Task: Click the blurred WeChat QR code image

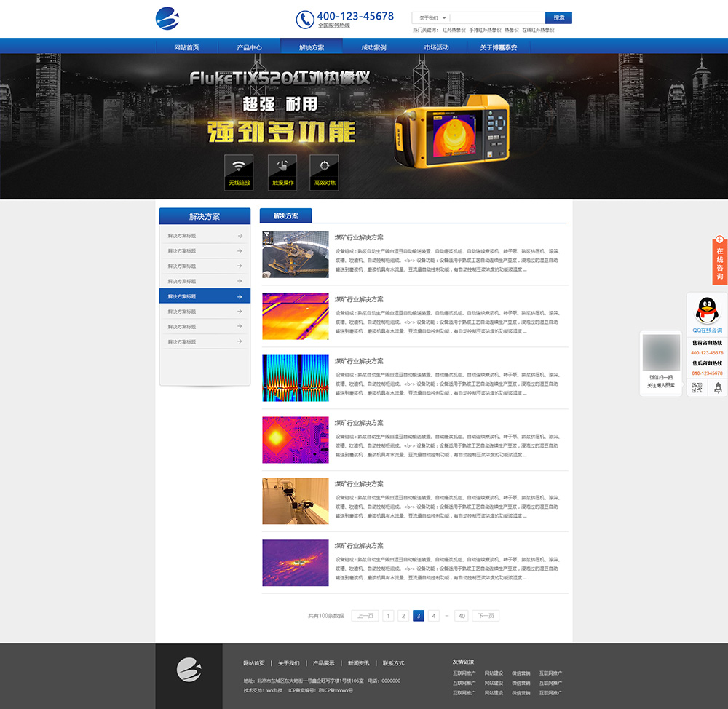Action: click(x=661, y=353)
